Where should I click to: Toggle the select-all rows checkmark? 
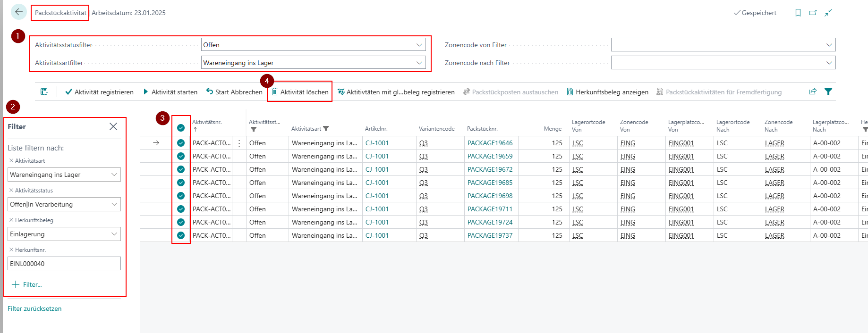[181, 128]
